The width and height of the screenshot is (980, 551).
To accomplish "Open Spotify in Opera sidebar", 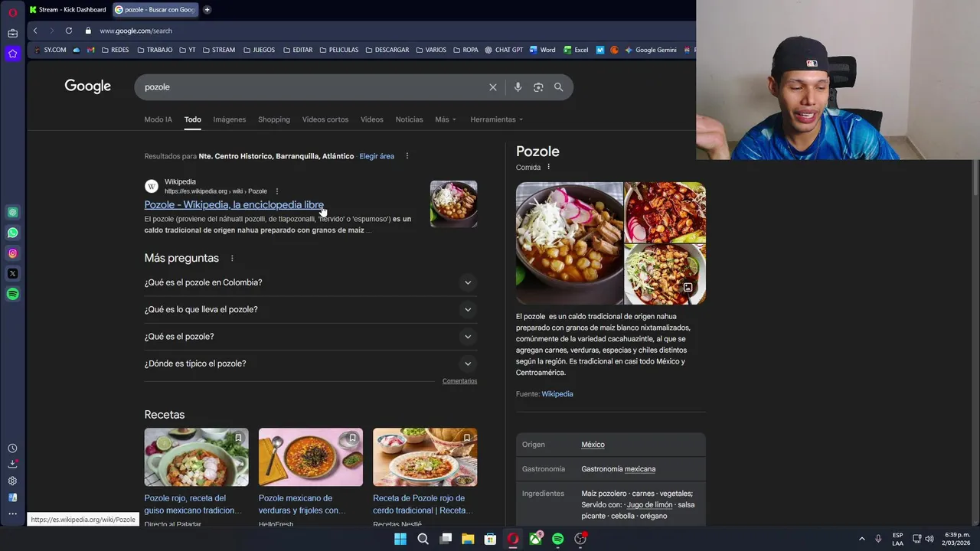I will pos(12,294).
